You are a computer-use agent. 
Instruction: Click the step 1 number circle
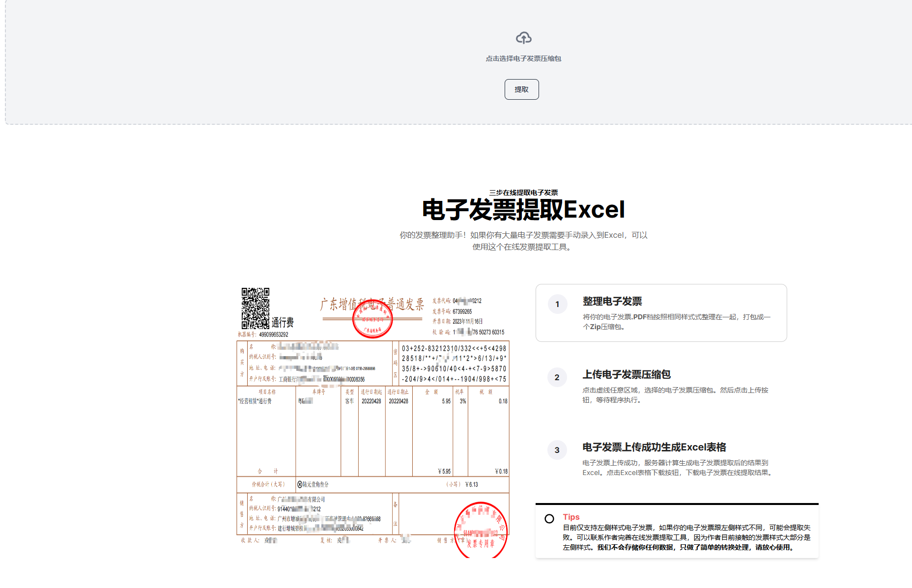[557, 304]
